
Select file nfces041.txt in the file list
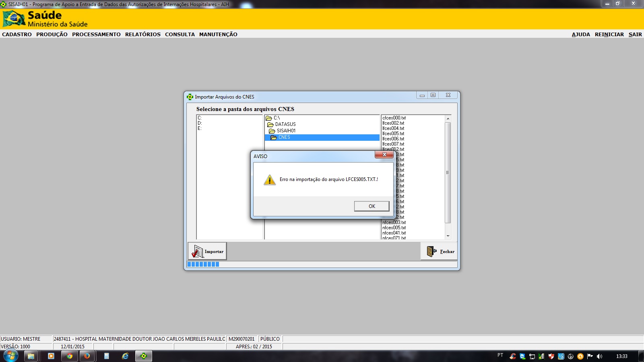(394, 233)
